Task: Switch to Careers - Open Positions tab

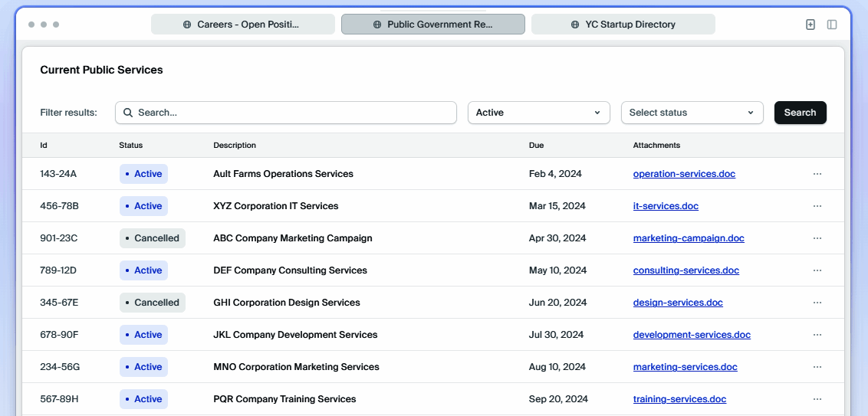Action: tap(242, 25)
